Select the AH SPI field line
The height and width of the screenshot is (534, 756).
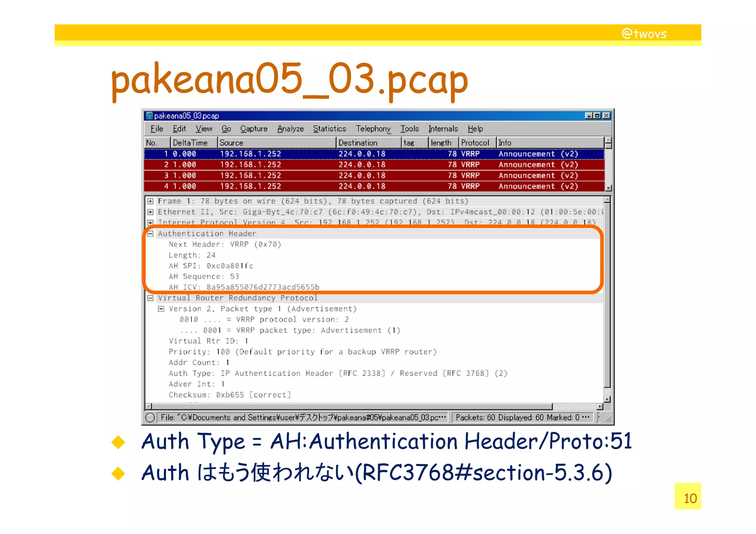click(x=211, y=266)
